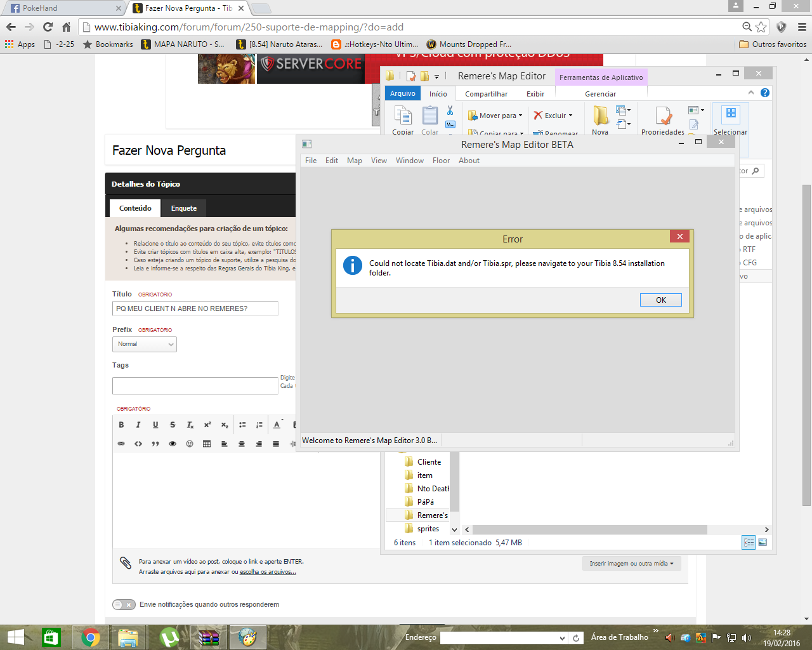Open the Quick Access Toolbar customize arrow
This screenshot has width=812, height=650.
click(x=436, y=76)
